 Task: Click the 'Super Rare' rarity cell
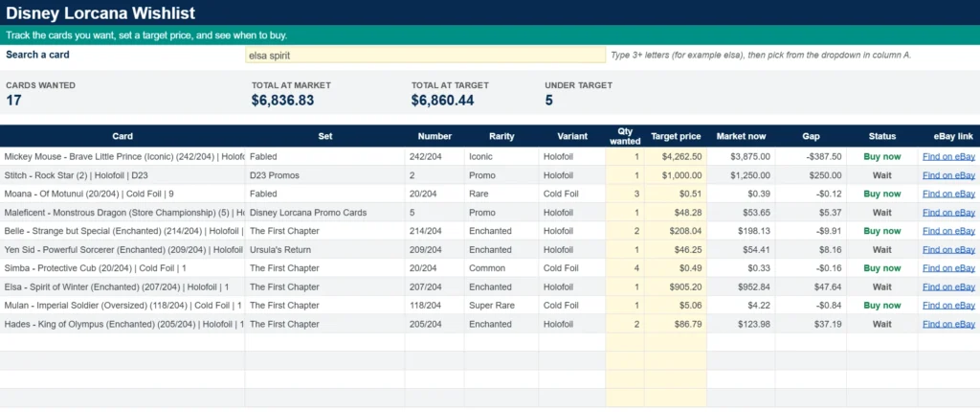click(501, 306)
